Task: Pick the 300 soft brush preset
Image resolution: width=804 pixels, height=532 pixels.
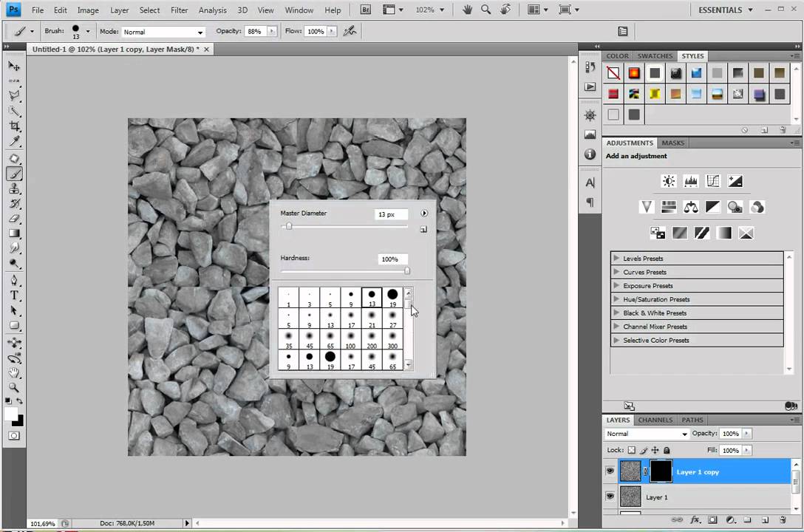Action: pos(392,338)
